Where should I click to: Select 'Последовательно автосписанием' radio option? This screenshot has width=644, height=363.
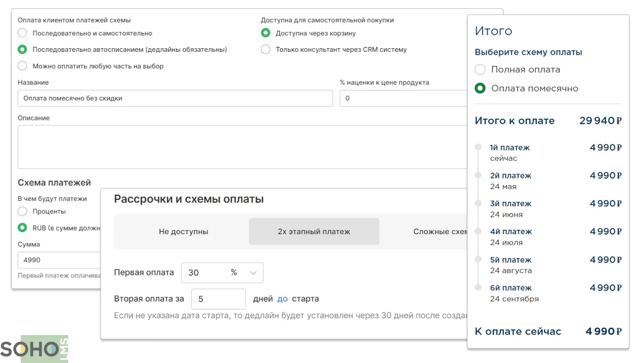23,50
